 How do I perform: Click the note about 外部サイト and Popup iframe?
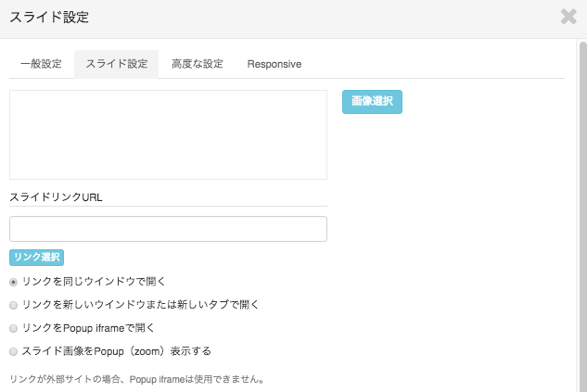click(137, 379)
